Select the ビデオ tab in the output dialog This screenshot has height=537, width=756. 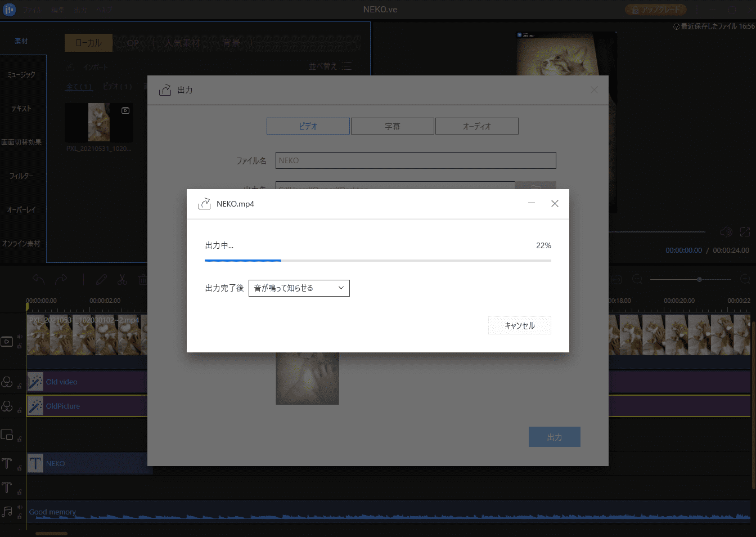[x=308, y=126]
